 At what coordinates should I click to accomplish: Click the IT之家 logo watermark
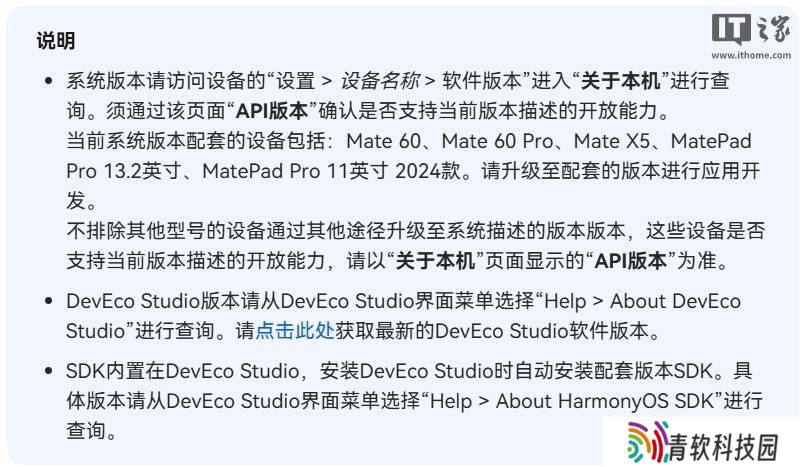[x=751, y=30]
